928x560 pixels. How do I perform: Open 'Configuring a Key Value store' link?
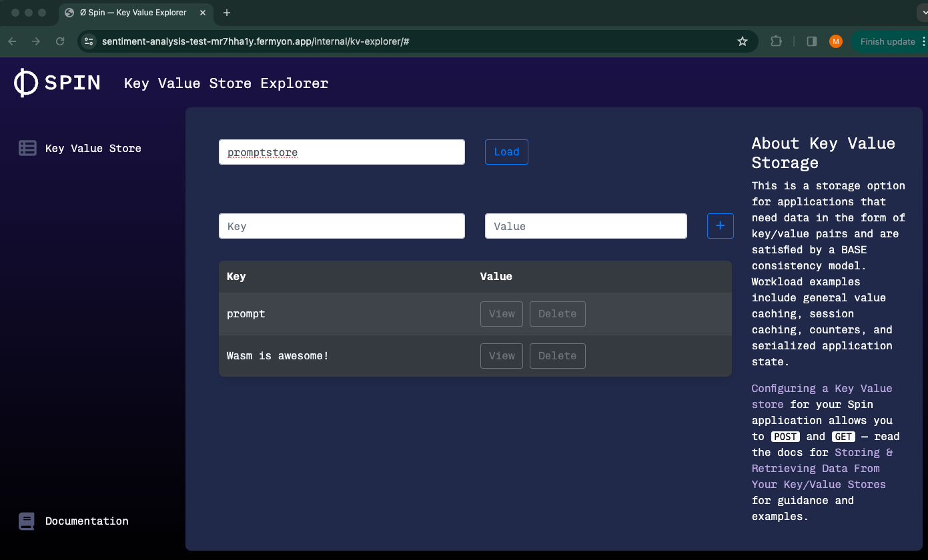(x=821, y=396)
